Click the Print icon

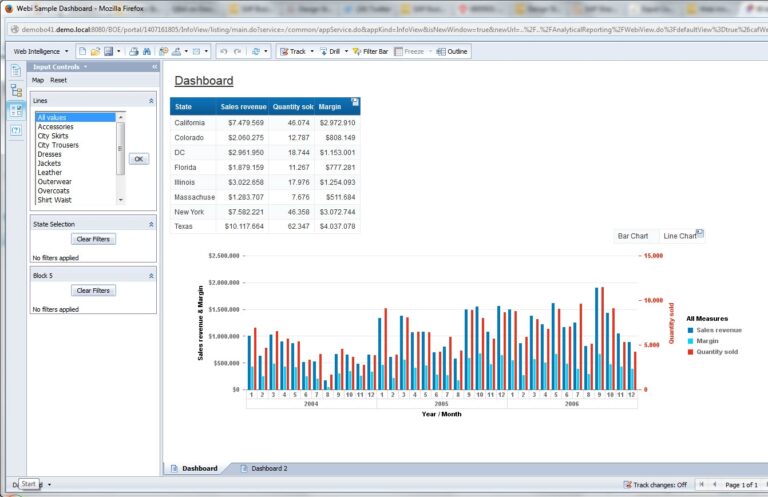[134, 51]
